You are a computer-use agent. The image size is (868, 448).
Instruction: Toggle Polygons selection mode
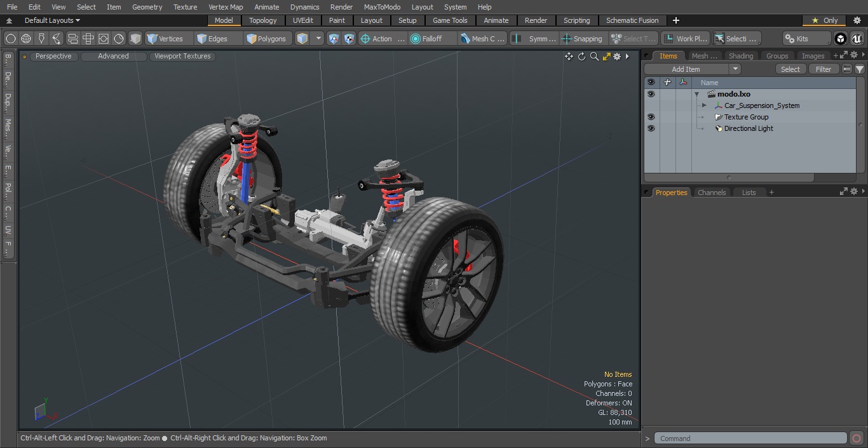tap(268, 39)
